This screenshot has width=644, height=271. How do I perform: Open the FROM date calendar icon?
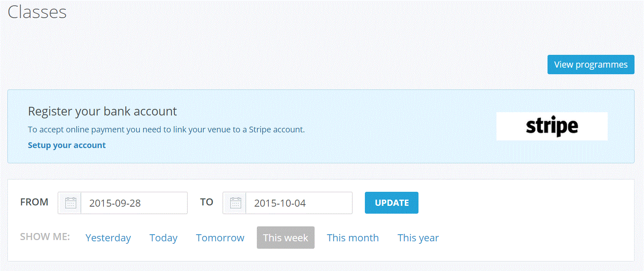point(70,203)
